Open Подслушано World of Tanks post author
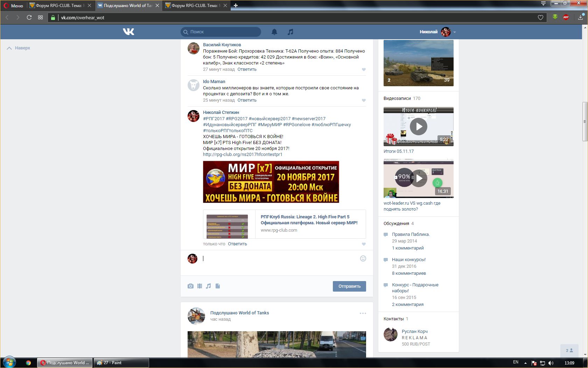Image resolution: width=588 pixels, height=368 pixels. coord(239,313)
